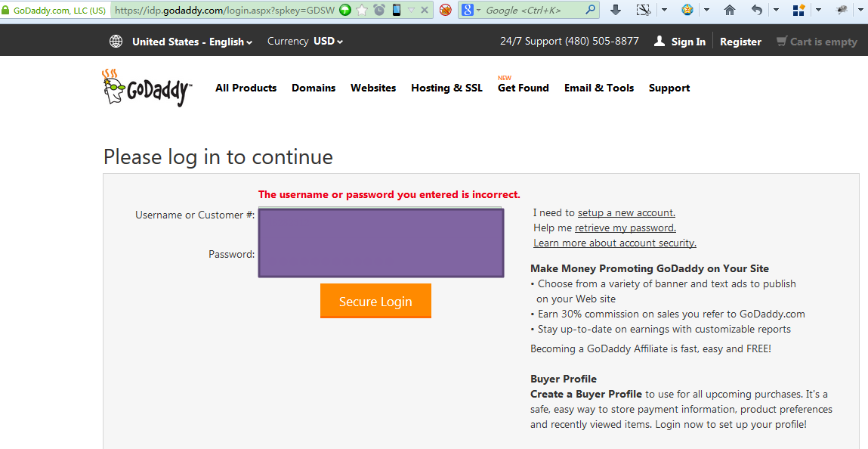868x449 pixels.
Task: Click the Cart is empty text
Action: coord(823,42)
